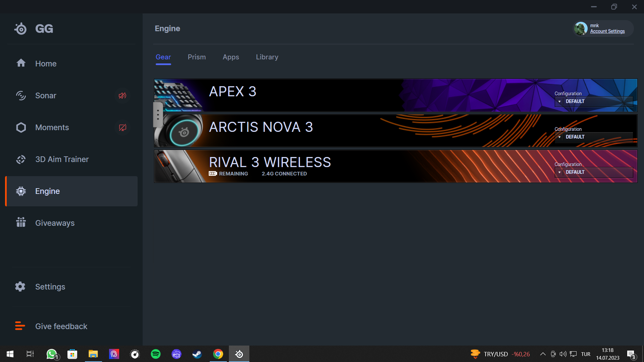Screen dimensions: 644x362
Task: Switch to the Prism tab
Action: click(x=197, y=57)
